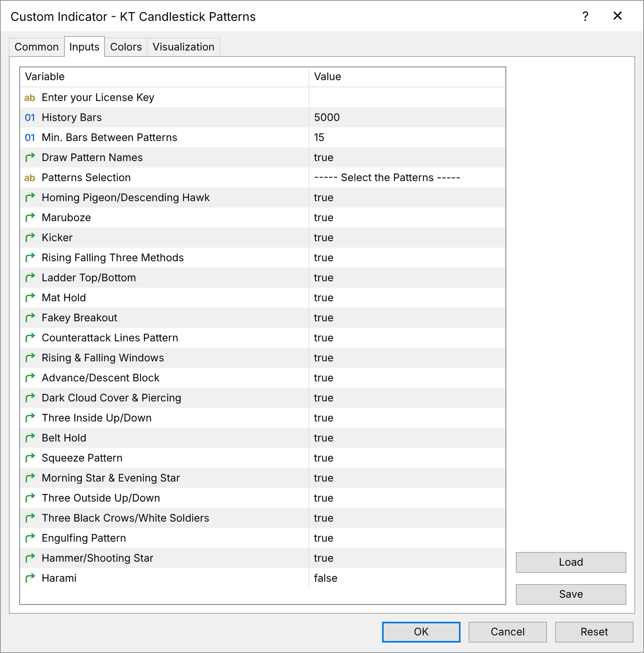Reset inputs with the Reset button
This screenshot has width=644, height=653.
[x=594, y=632]
